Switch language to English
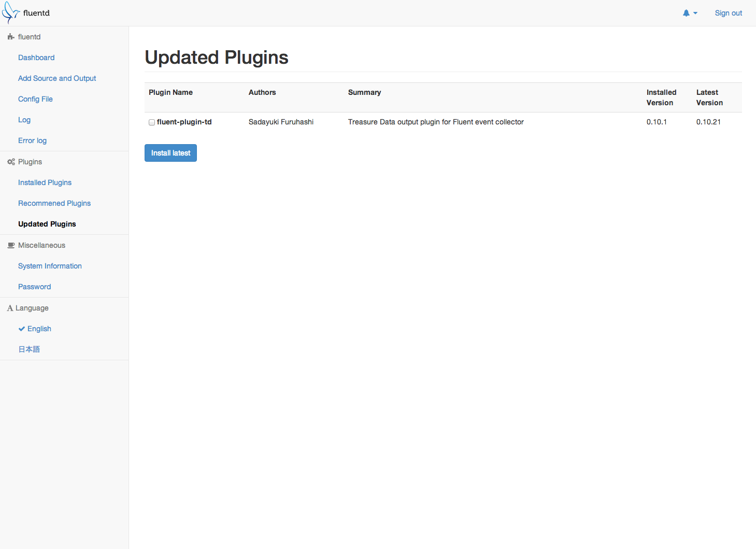 39,329
